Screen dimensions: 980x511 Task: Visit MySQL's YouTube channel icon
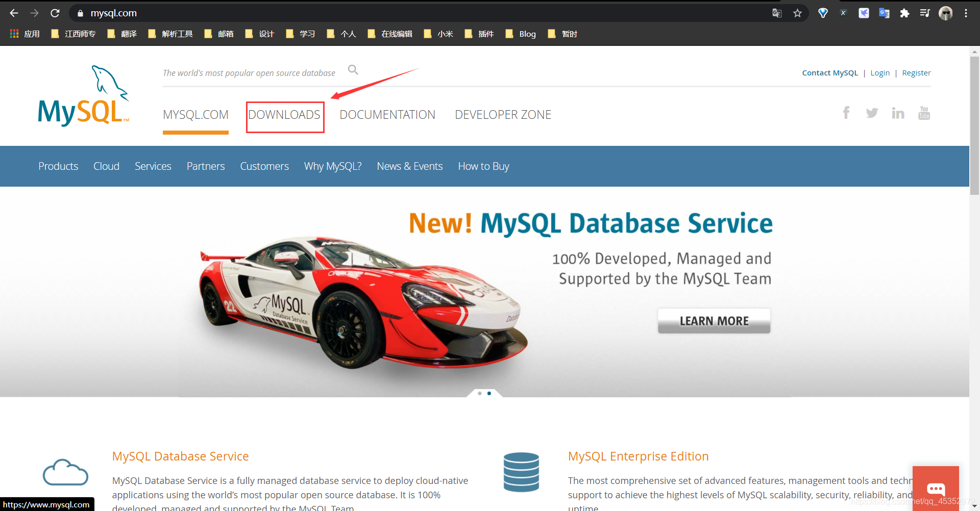tap(924, 113)
